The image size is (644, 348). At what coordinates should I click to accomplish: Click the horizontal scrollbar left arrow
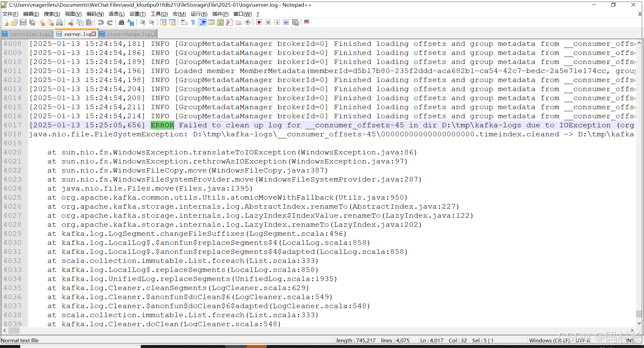(x=4, y=331)
